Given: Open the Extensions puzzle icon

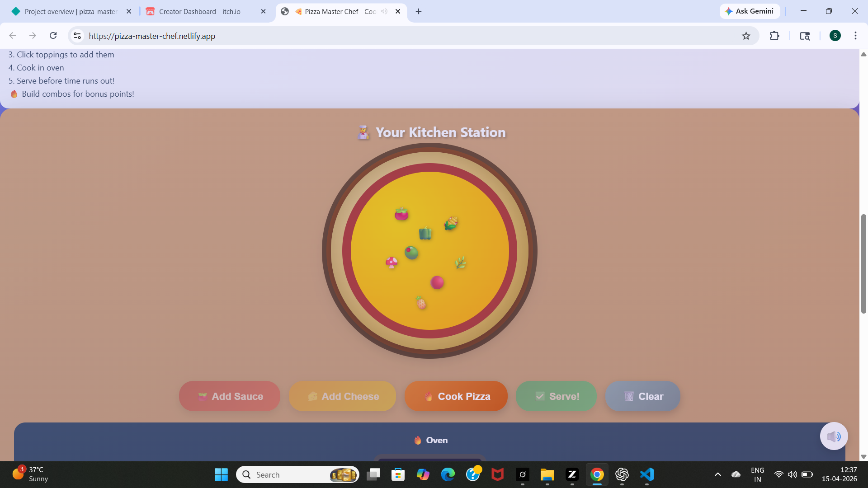Looking at the screenshot, I should (774, 36).
